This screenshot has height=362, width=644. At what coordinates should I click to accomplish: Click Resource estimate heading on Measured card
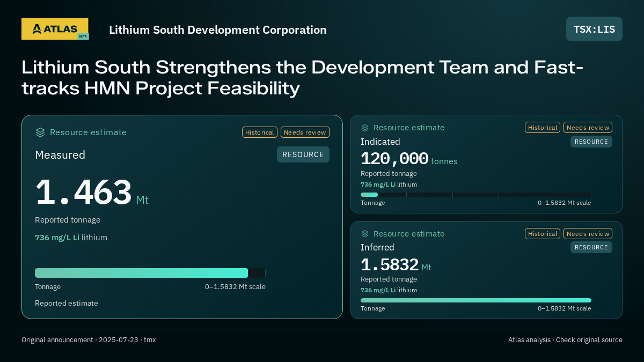pos(88,132)
